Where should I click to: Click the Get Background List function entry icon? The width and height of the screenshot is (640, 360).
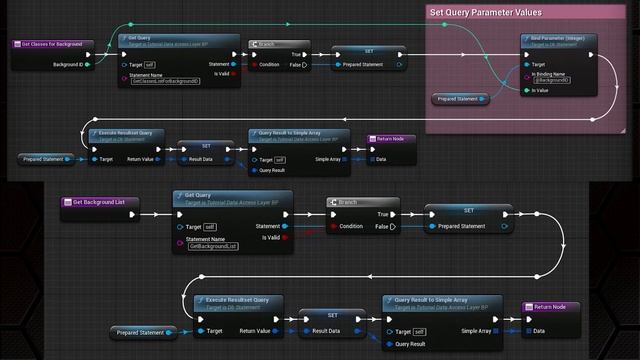click(x=68, y=202)
